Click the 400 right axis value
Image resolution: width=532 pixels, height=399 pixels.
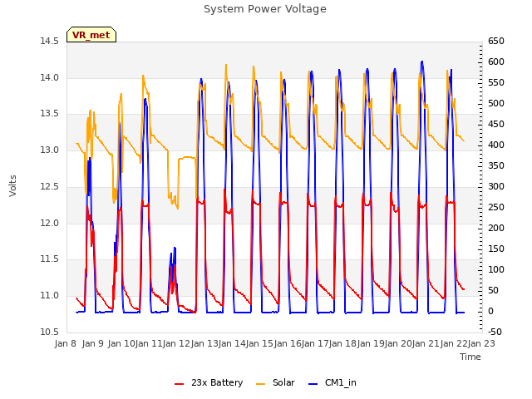point(496,145)
